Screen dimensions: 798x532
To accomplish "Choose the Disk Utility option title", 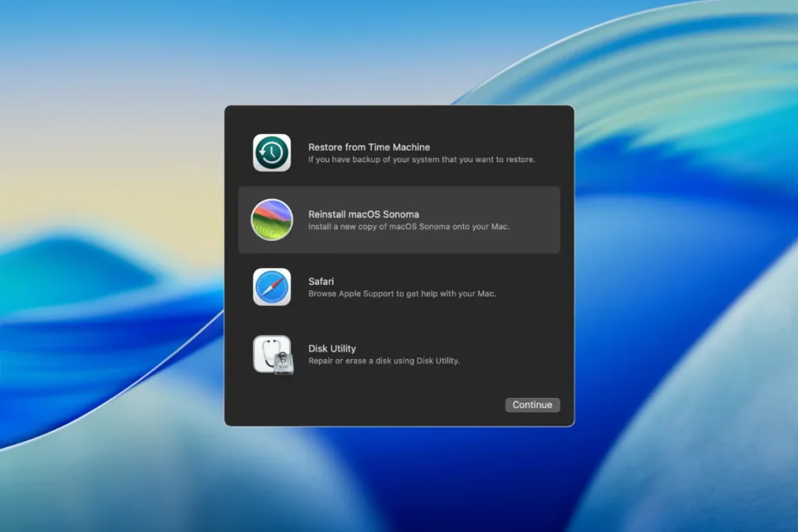I will click(332, 348).
